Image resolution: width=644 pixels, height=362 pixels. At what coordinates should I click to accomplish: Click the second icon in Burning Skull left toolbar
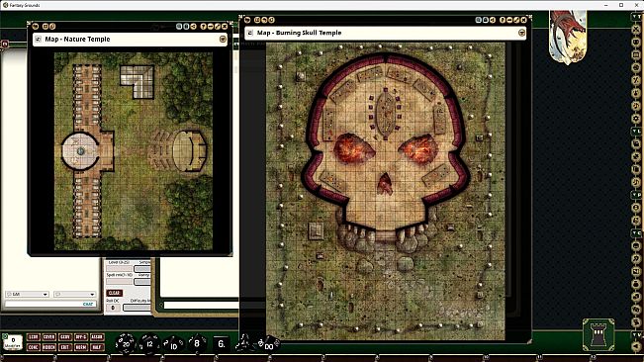click(257, 20)
